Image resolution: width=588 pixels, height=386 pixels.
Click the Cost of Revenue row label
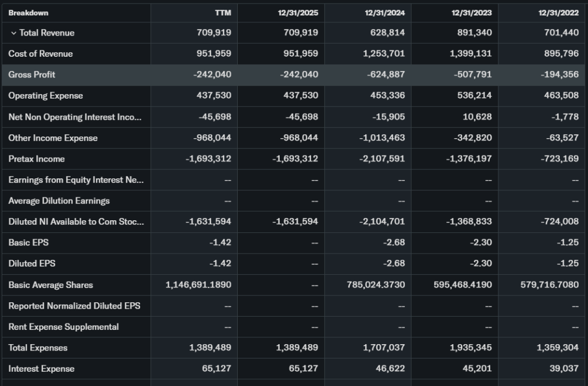pos(40,54)
